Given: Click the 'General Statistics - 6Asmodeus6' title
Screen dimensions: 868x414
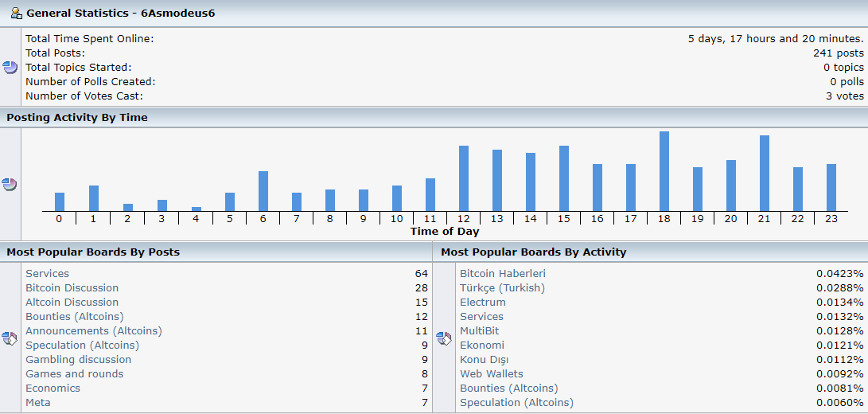Looking at the screenshot, I should (x=121, y=13).
